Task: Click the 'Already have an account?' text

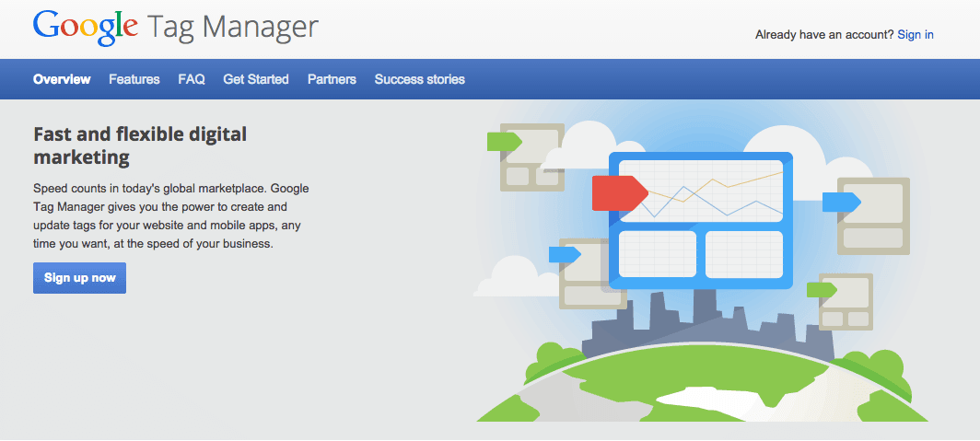Action: pyautogui.click(x=824, y=35)
